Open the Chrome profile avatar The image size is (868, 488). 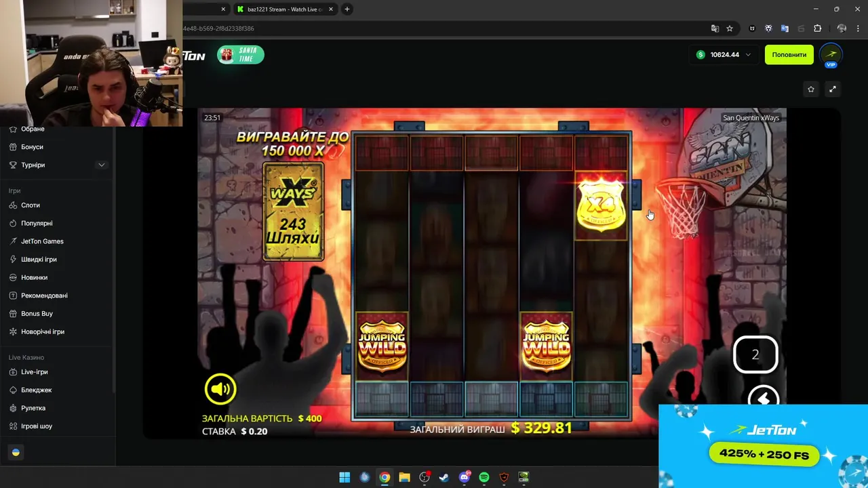(842, 28)
